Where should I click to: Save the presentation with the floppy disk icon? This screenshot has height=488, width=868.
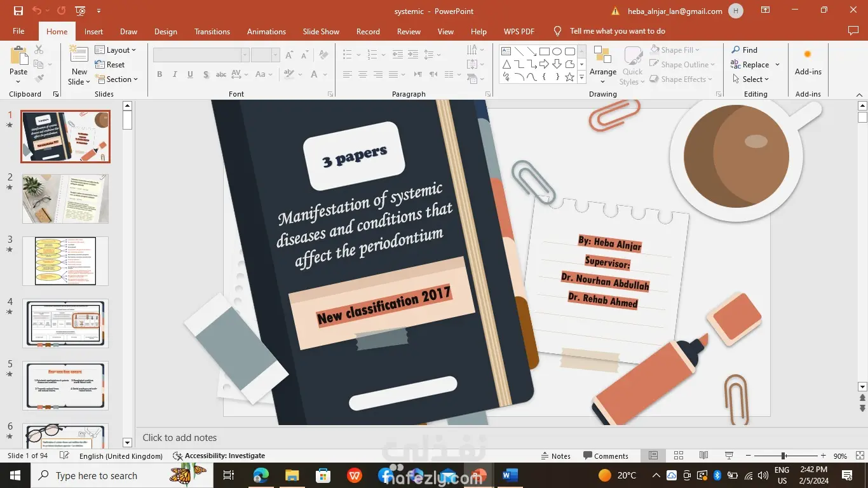[18, 11]
